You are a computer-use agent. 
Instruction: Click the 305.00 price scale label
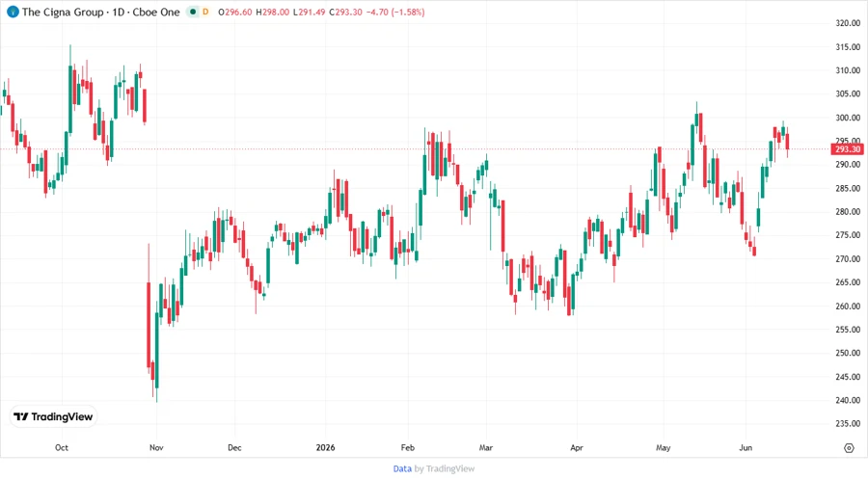coord(848,94)
